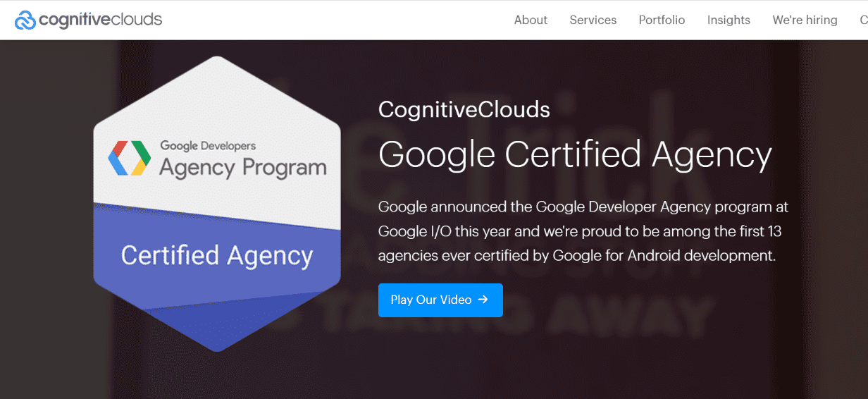Click the Agency Program text on the badge
Screen dimensions: 868x399
[243, 168]
